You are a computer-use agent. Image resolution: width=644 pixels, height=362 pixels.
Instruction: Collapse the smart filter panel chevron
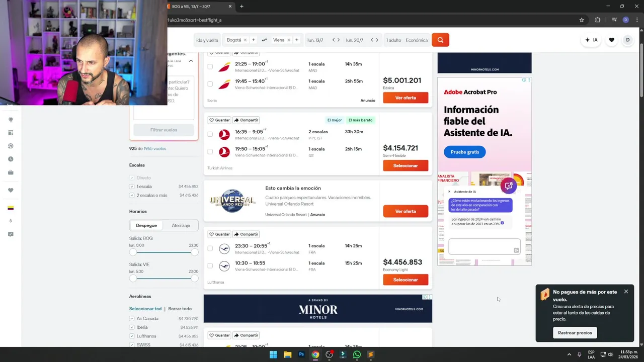point(191,61)
